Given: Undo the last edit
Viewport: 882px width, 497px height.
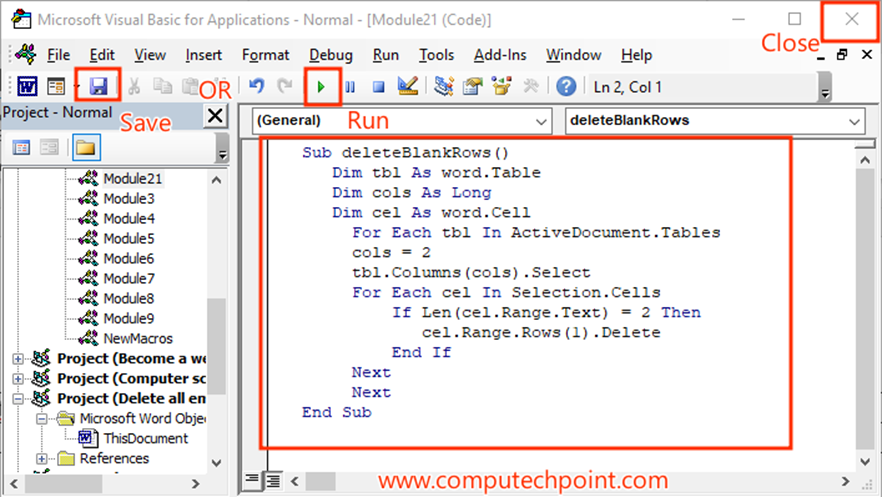Looking at the screenshot, I should (x=256, y=87).
